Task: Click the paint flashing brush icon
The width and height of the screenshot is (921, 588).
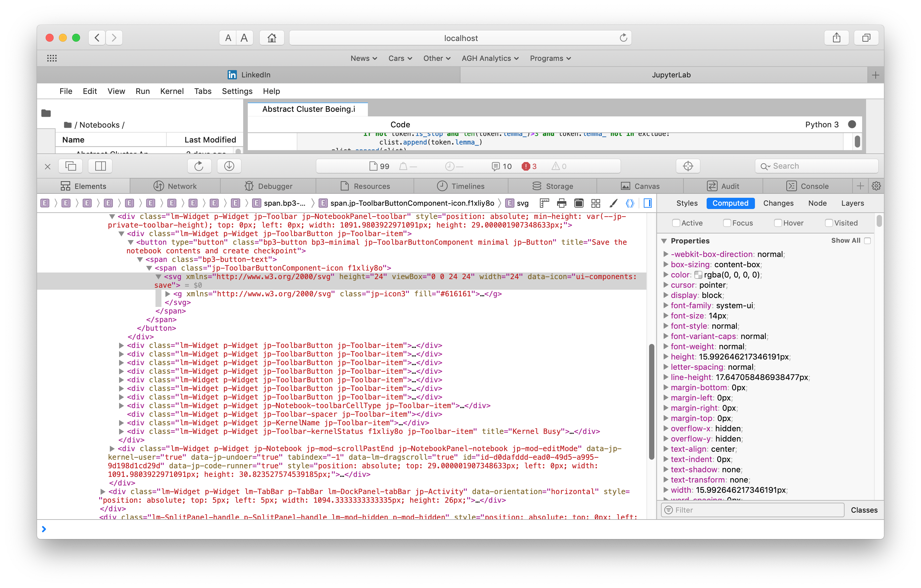Action: [613, 203]
